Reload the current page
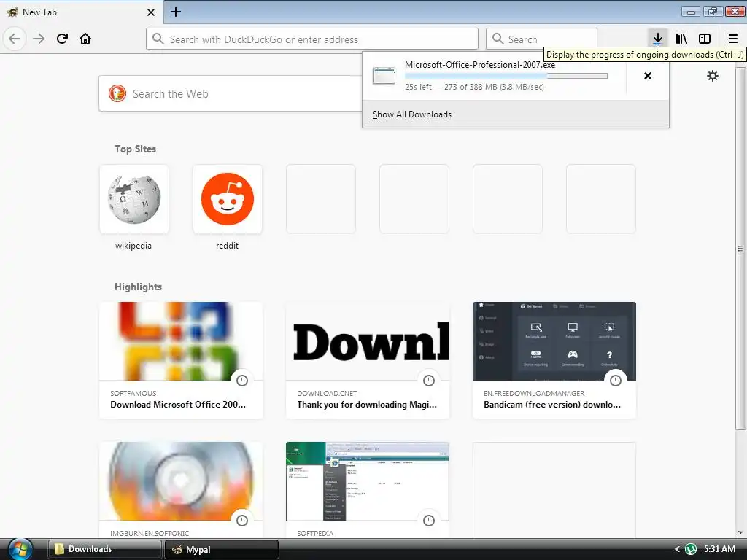 62,39
